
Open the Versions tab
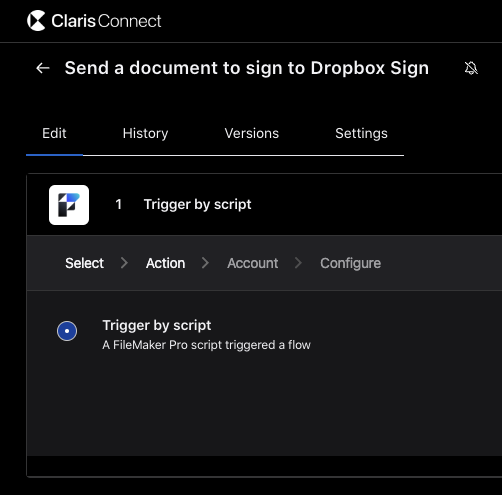pyautogui.click(x=252, y=133)
